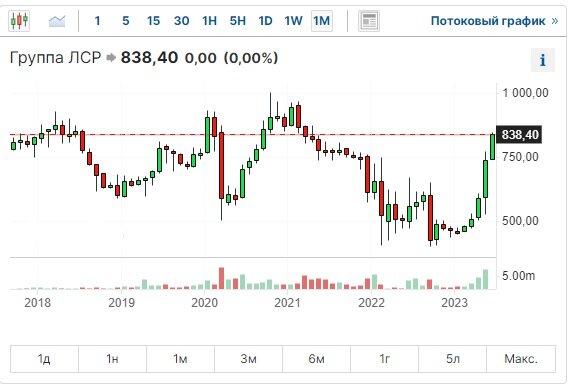Click the 500,00 price axis label
The height and width of the screenshot is (389, 577).
tap(520, 221)
